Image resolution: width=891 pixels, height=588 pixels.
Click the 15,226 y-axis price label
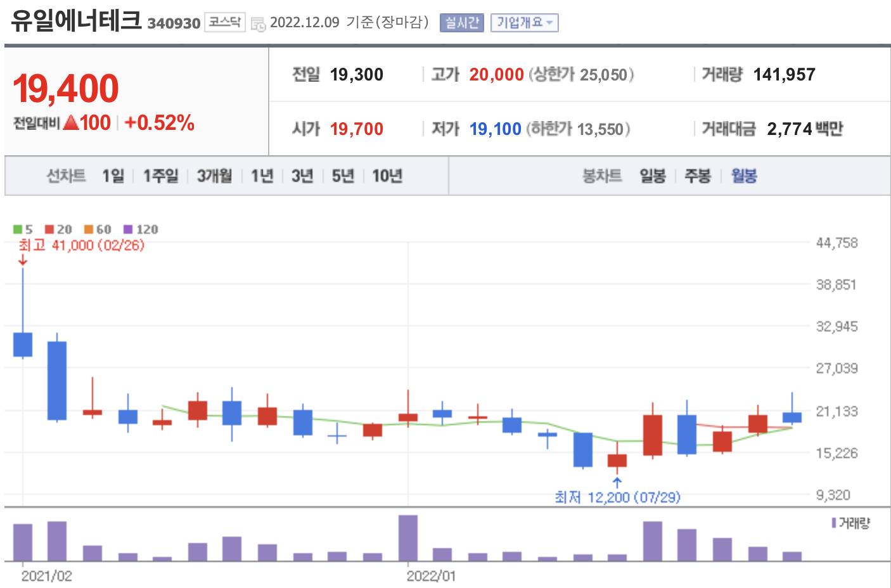point(837,453)
